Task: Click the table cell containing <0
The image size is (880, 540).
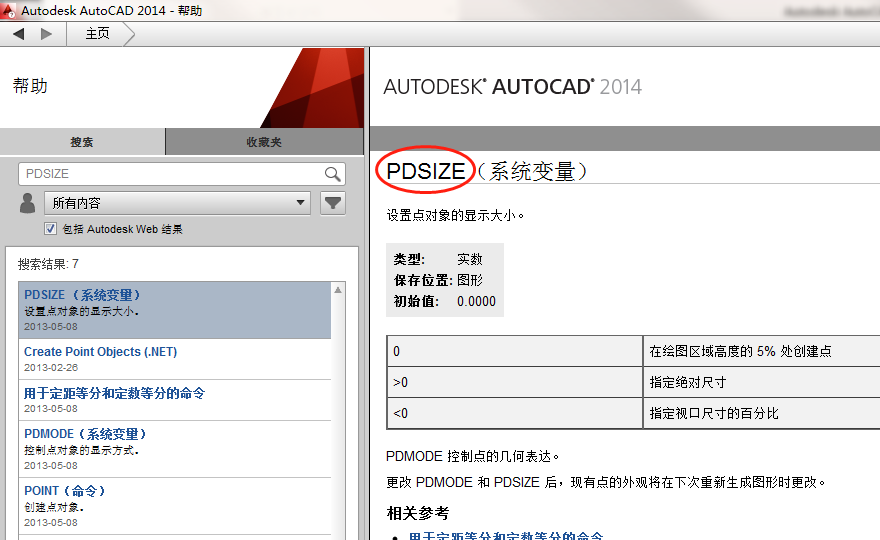Action: coord(514,413)
